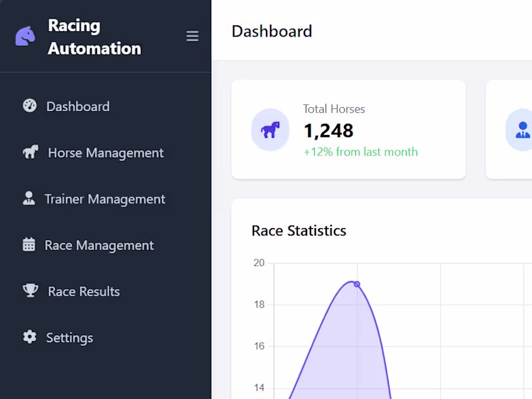Click the Total Horses card horse icon
Image resolution: width=532 pixels, height=399 pixels.
tap(271, 130)
